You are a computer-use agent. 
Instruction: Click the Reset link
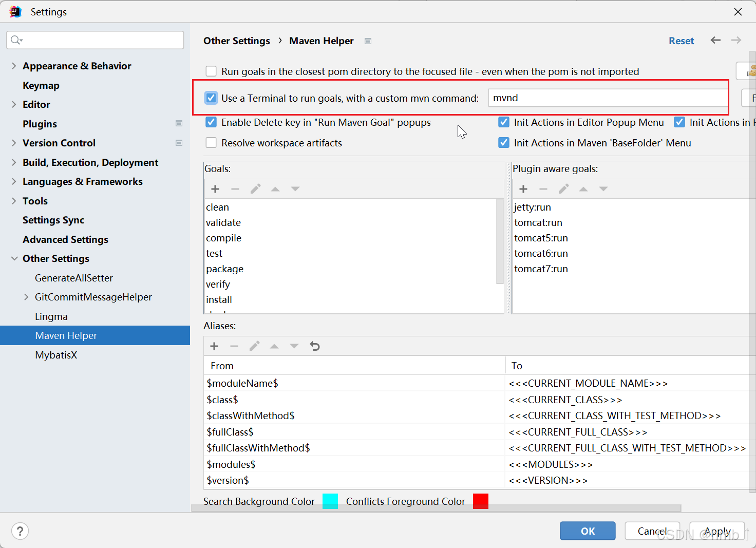coord(681,41)
